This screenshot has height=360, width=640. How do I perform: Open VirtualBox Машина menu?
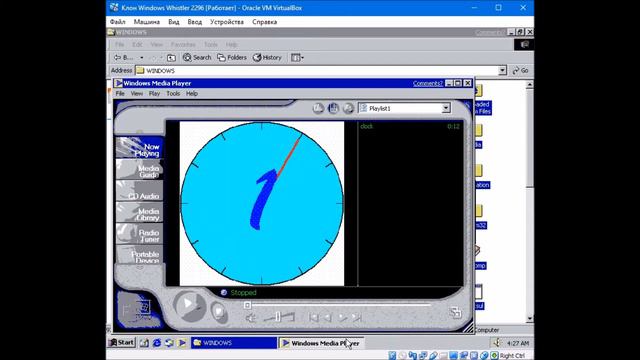coord(147,22)
